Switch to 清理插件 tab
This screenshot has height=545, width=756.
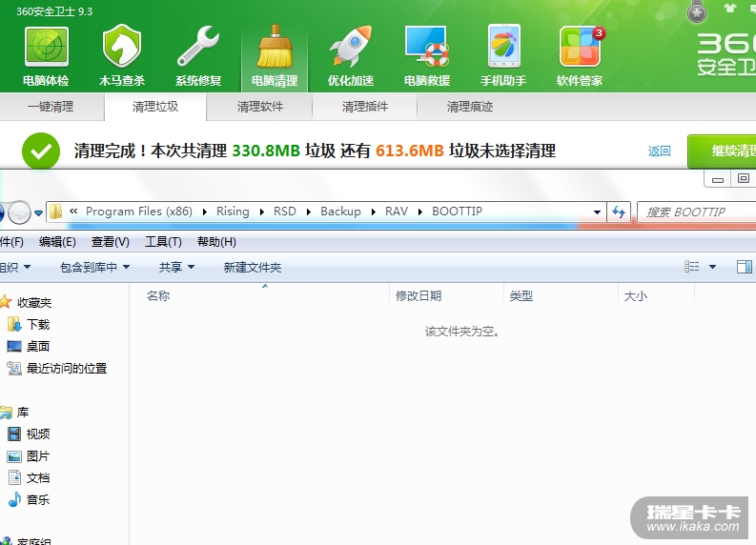pos(365,107)
